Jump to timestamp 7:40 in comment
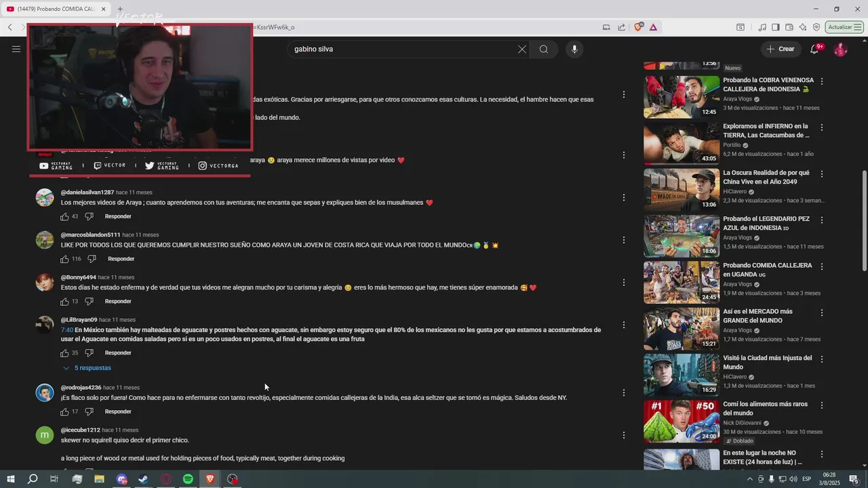Viewport: 868px width, 488px height. [66, 330]
